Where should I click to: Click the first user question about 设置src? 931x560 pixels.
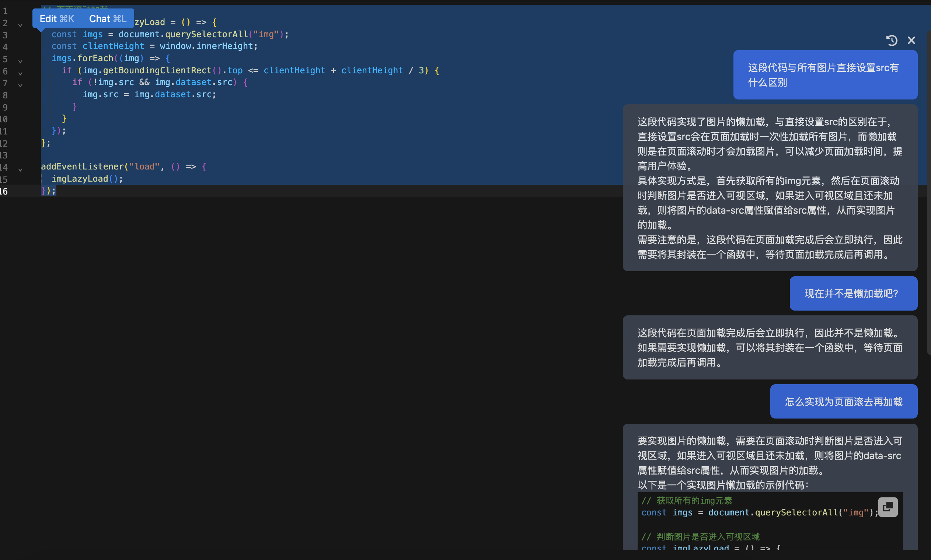[824, 75]
